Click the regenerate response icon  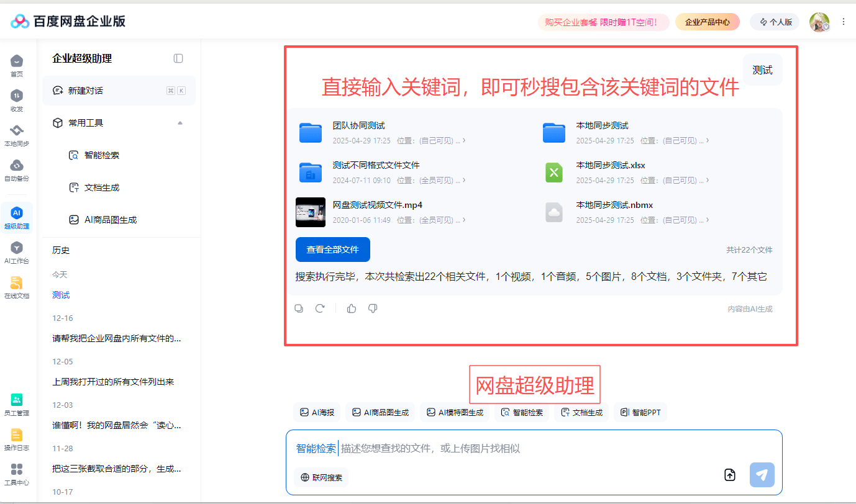(320, 308)
